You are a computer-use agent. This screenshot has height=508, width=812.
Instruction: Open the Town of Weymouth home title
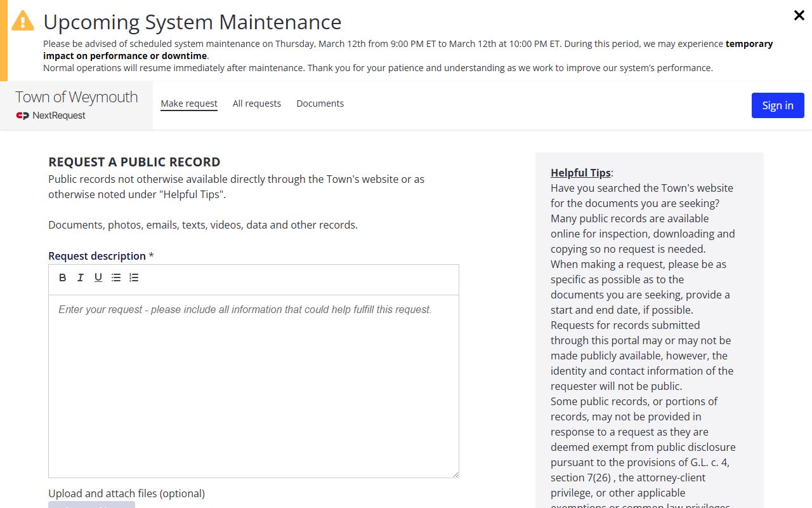[77, 97]
